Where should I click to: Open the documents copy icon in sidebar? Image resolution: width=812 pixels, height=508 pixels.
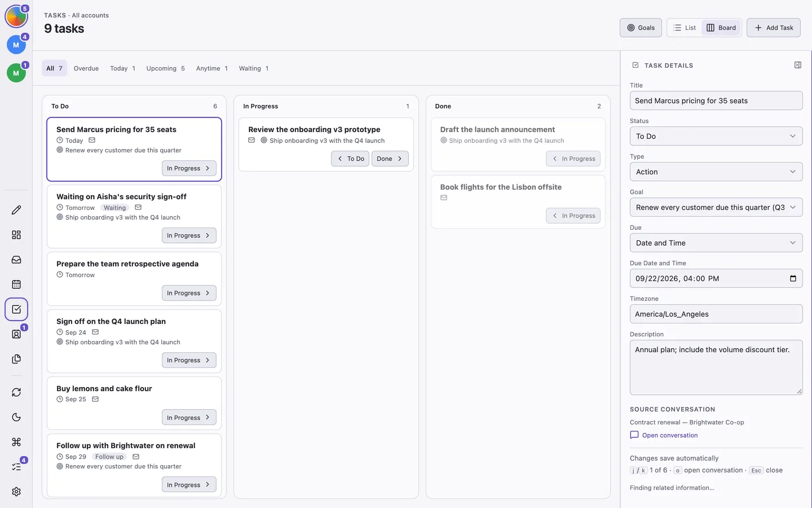pos(16,359)
